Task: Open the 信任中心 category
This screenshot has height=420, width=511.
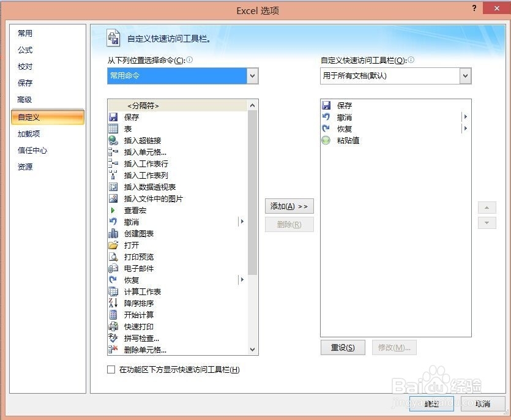Action: coord(32,151)
